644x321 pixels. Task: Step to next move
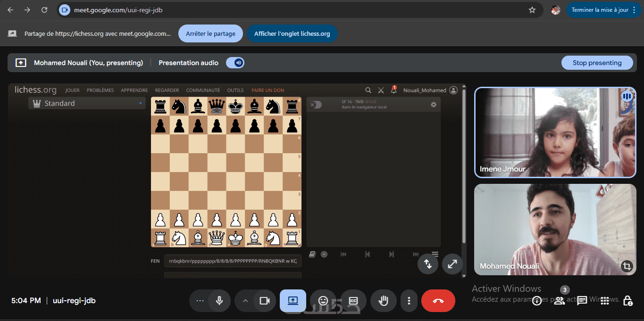[x=392, y=254]
